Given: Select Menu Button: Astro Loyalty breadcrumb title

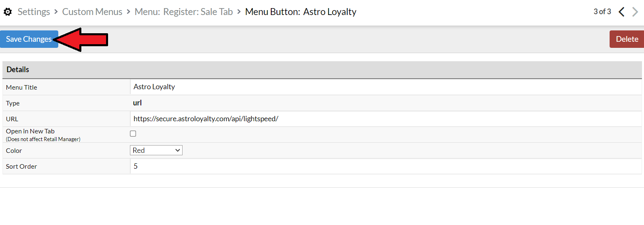Looking at the screenshot, I should [x=301, y=12].
